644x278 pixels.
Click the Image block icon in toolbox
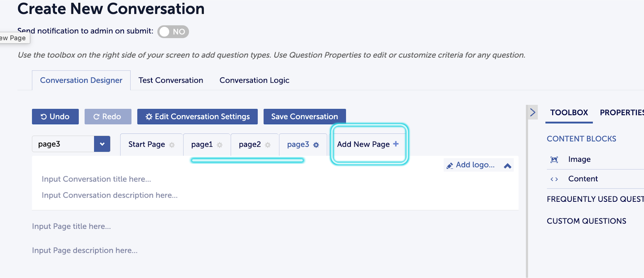[x=554, y=160]
